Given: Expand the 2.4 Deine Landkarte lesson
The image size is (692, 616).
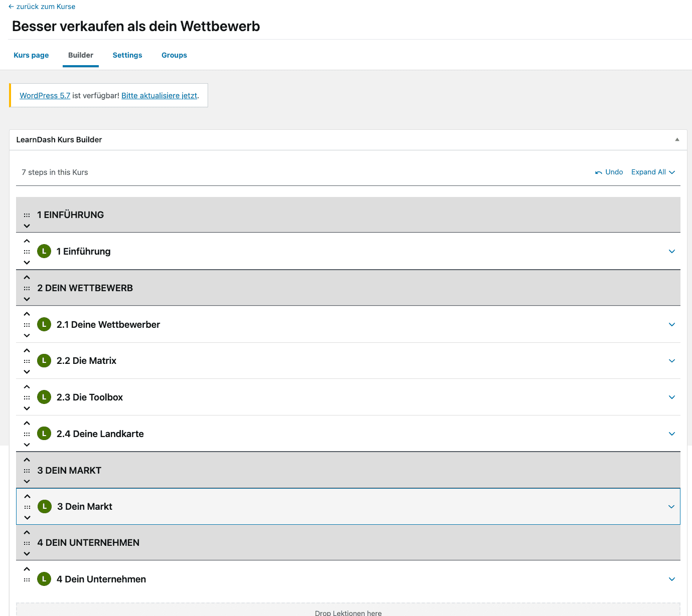Looking at the screenshot, I should (672, 434).
